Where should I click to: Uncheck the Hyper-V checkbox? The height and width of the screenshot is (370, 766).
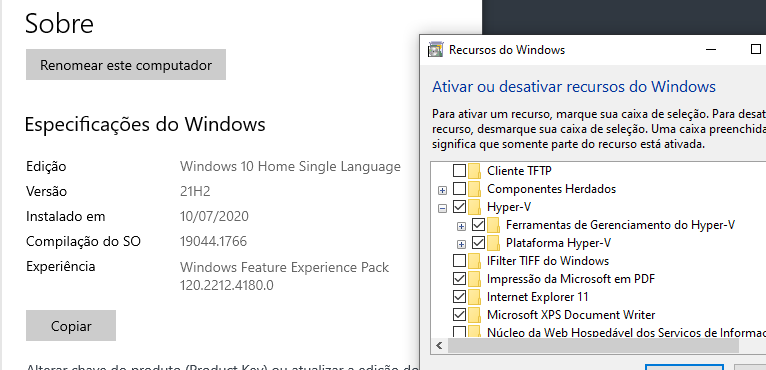(460, 207)
